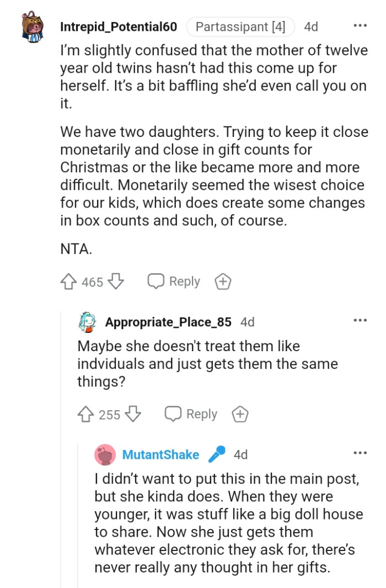Visit Appropriate_Place_85 username link
Image resolution: width=386 pixels, height=588 pixels.
[x=168, y=322]
